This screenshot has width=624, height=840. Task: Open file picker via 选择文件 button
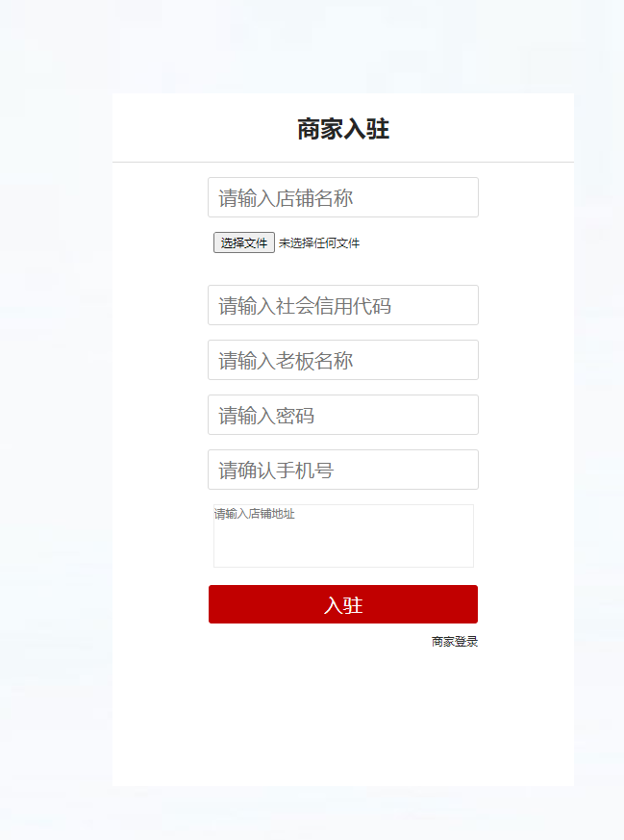point(244,242)
